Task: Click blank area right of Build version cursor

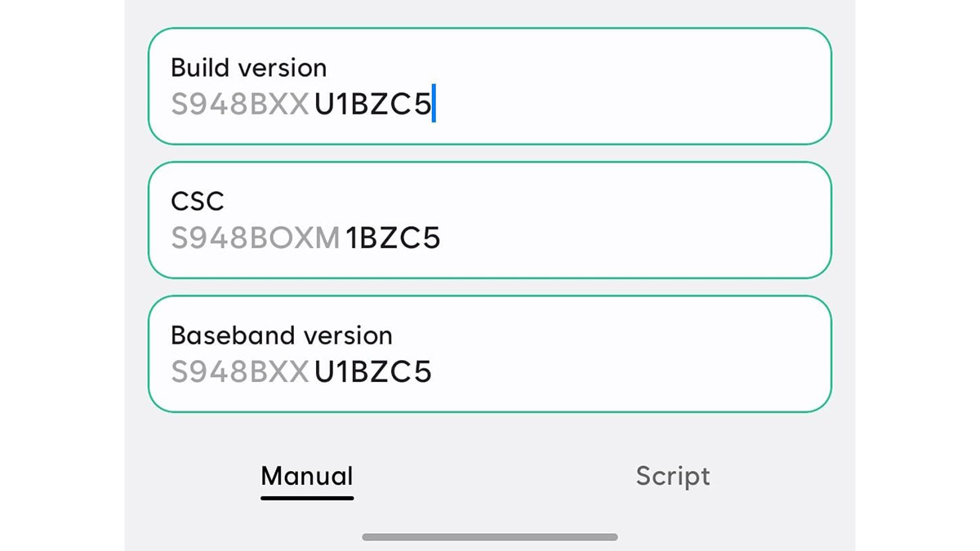Action: [637, 104]
